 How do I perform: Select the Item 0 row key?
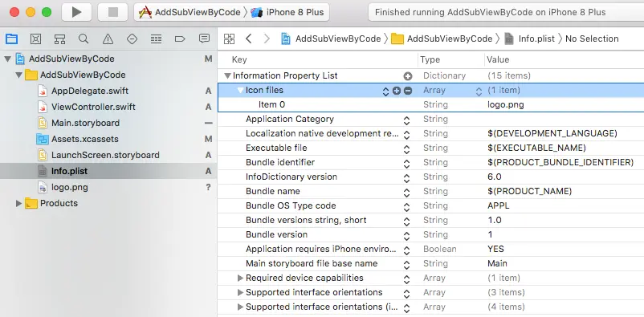(272, 104)
